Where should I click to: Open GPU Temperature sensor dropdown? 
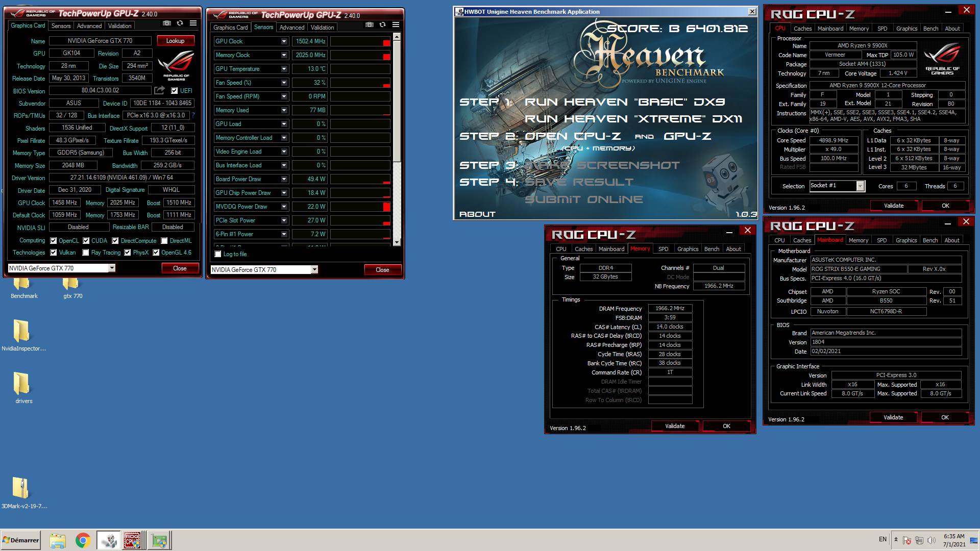point(284,69)
